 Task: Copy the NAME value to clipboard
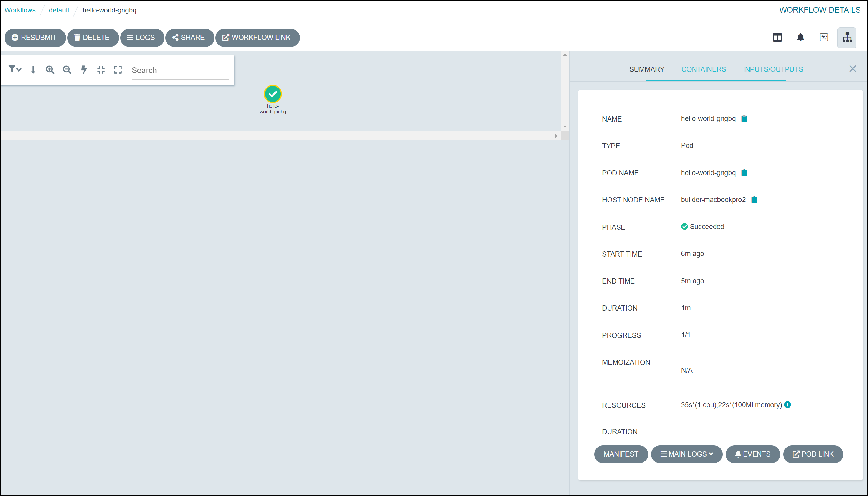tap(744, 118)
